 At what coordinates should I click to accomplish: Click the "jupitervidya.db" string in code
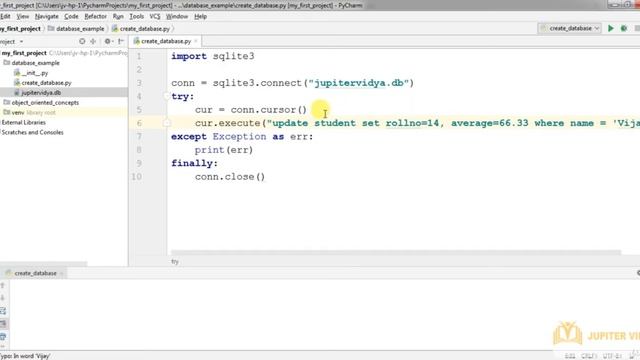pos(358,83)
